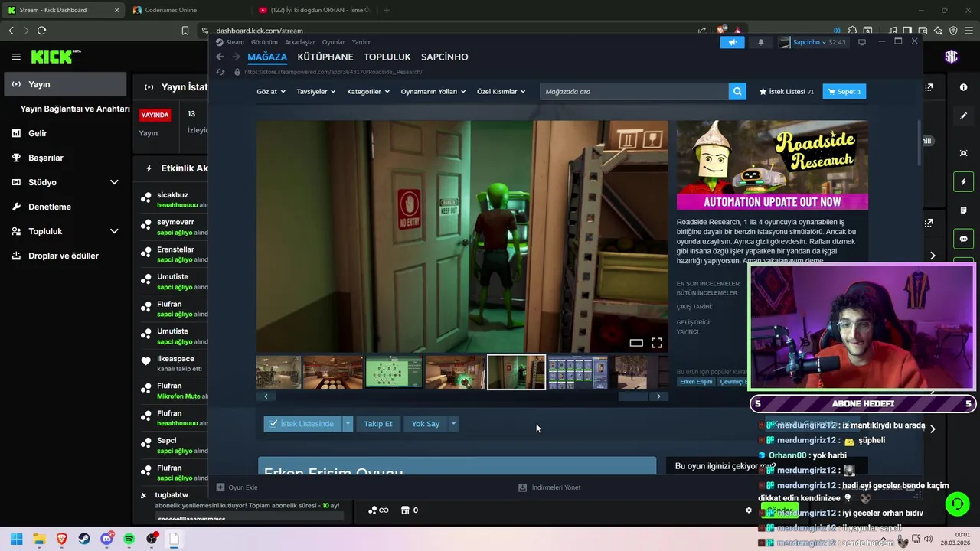Go back using Steam's back arrow

[220, 57]
